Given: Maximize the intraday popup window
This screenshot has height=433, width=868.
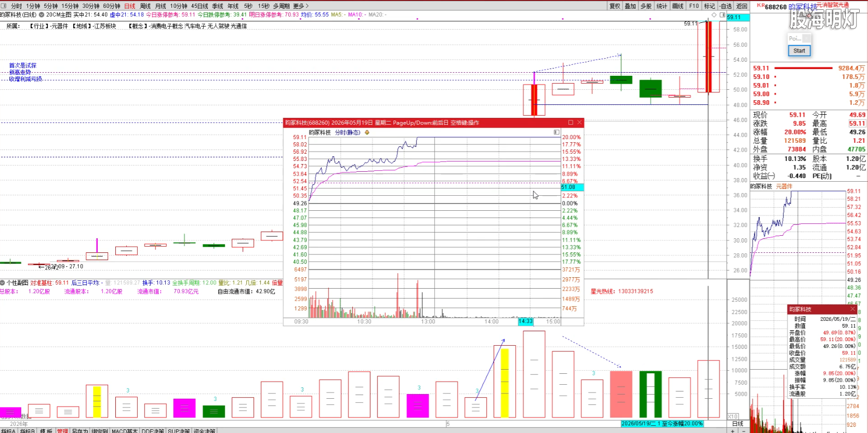Looking at the screenshot, I should point(570,123).
